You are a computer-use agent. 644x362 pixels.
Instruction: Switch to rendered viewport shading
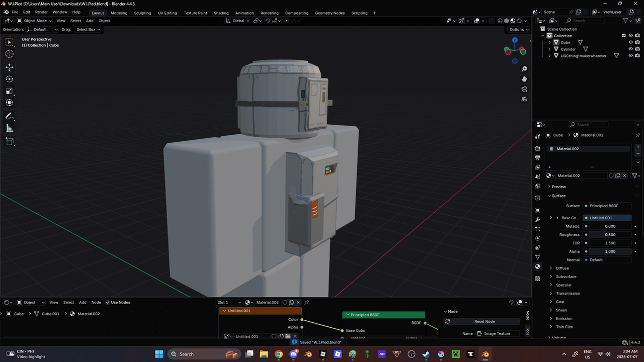click(x=519, y=21)
